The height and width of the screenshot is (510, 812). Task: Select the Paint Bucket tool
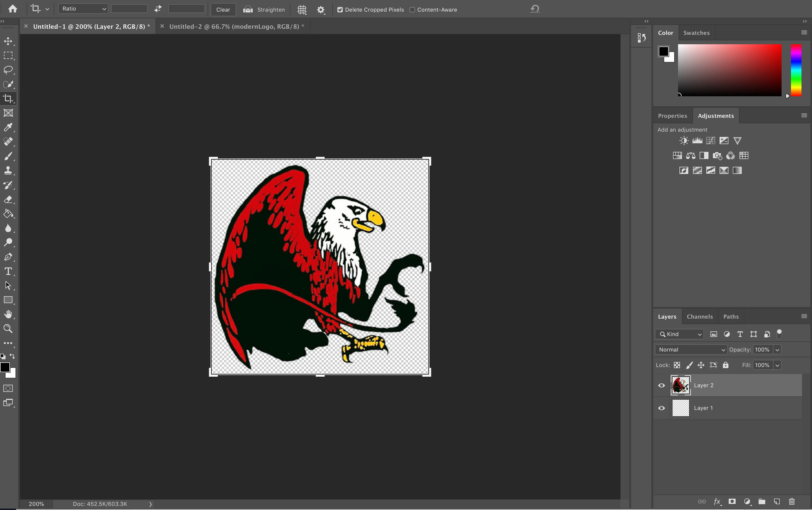(x=8, y=214)
